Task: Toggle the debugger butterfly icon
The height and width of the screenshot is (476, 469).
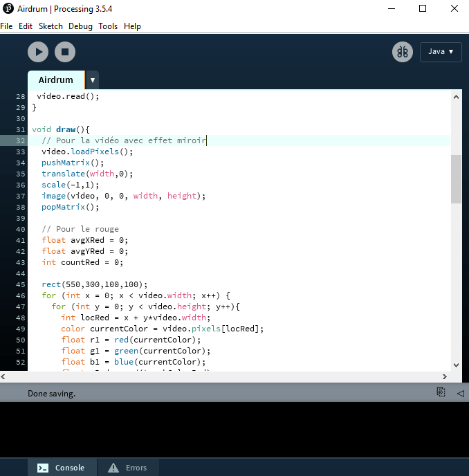Action: [403, 52]
